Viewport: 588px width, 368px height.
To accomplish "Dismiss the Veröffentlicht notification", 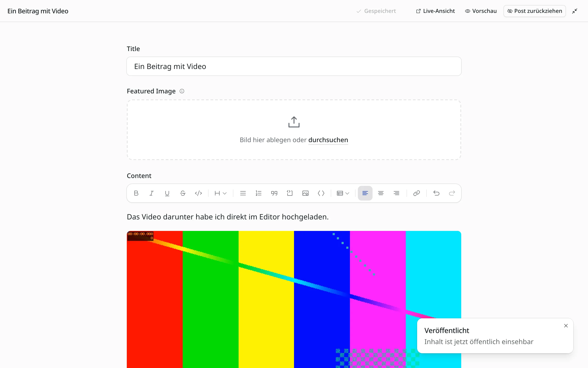I will click(x=566, y=326).
